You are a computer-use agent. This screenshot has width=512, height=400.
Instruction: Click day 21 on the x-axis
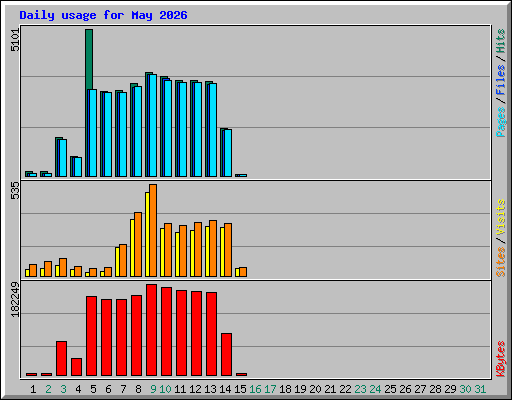point(330,389)
